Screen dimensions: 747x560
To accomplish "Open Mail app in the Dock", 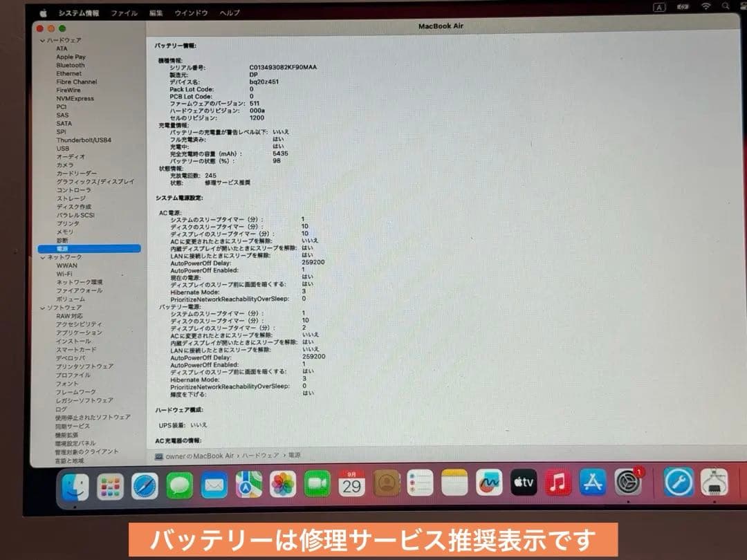I will [x=214, y=486].
